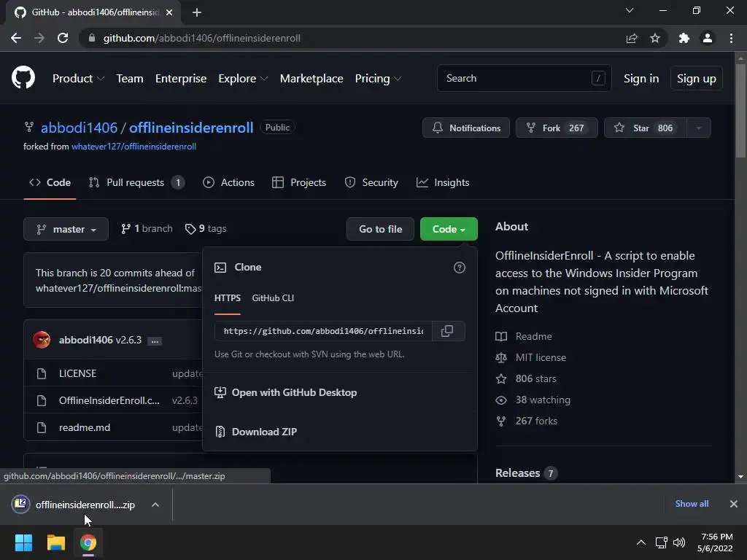This screenshot has width=747, height=560.
Task: Click Team in the top navigation
Action: (130, 79)
